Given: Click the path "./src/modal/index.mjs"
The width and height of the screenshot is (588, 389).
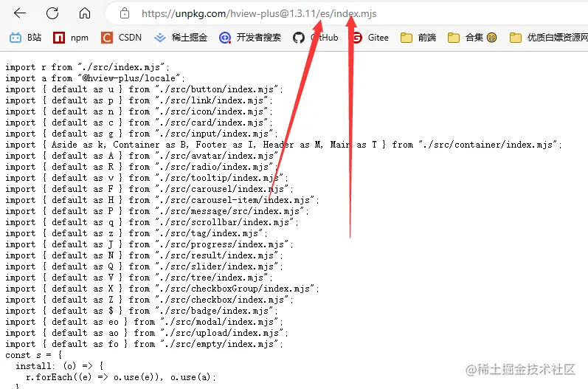Looking at the screenshot, I should click(x=219, y=322).
